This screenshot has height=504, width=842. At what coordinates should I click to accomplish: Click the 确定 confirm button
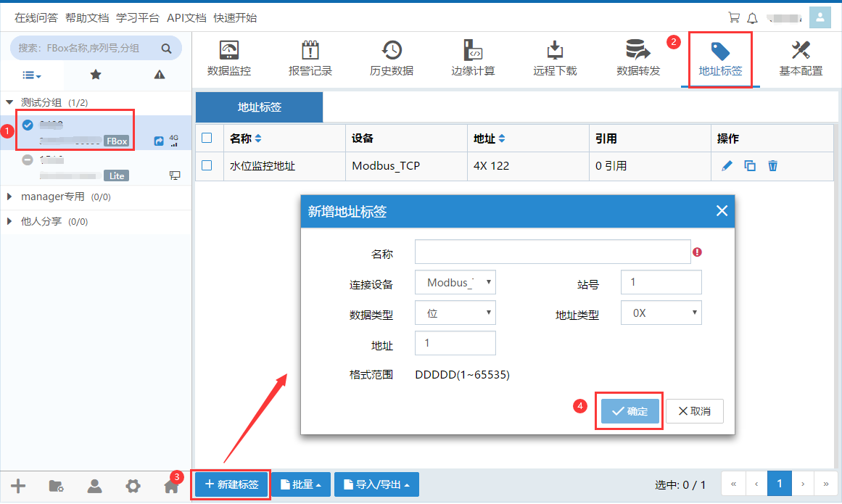pos(630,411)
